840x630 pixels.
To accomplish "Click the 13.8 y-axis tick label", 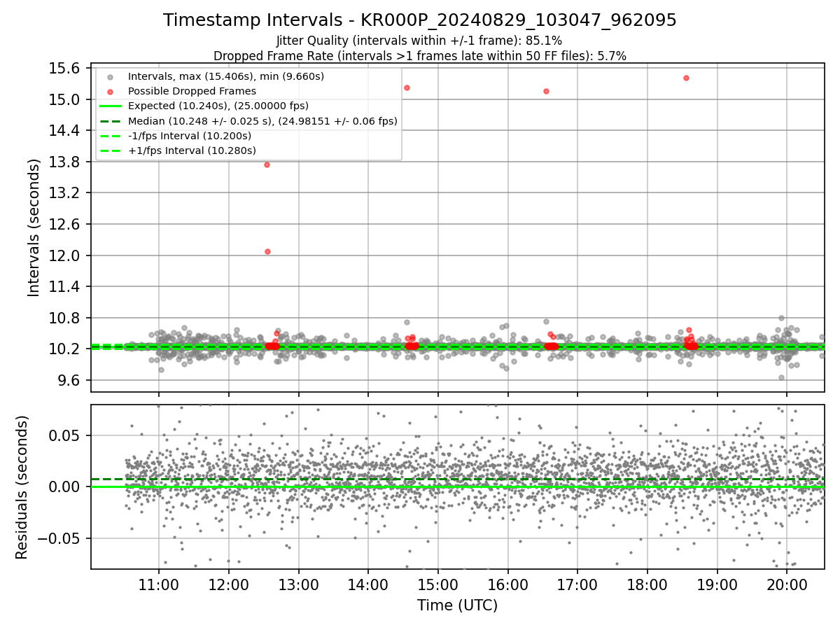I will tap(64, 162).
